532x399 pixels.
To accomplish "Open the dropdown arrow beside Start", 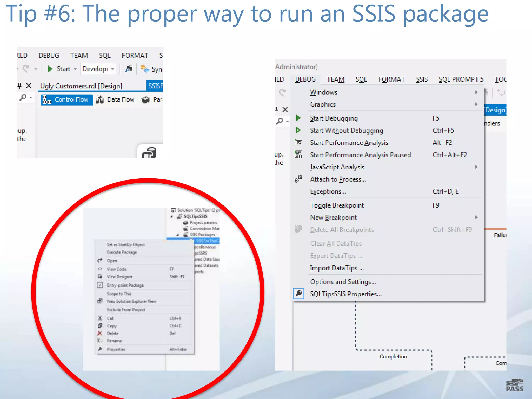I will (x=75, y=69).
